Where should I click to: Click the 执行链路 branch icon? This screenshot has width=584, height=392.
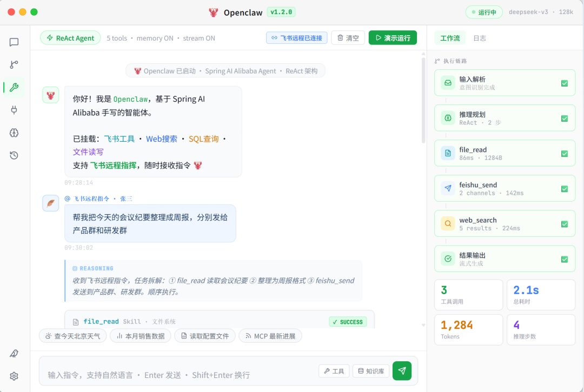(x=437, y=61)
